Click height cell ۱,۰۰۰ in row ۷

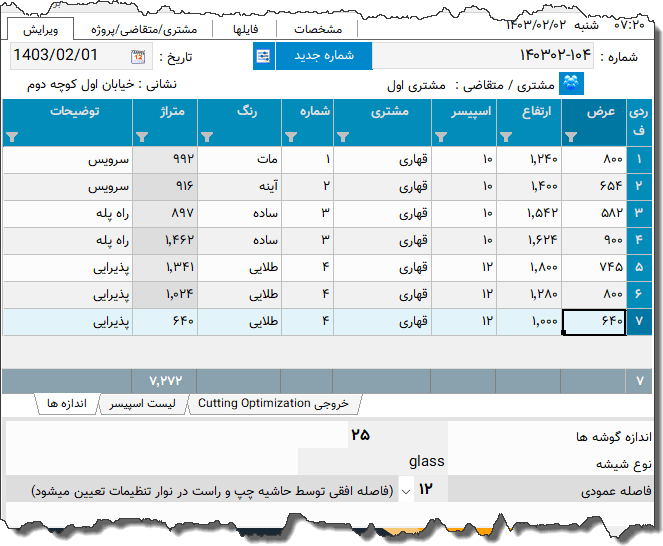pos(529,321)
